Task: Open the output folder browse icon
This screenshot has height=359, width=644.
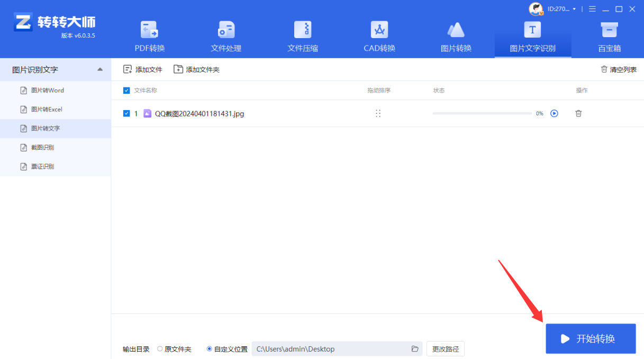Action: 415,349
